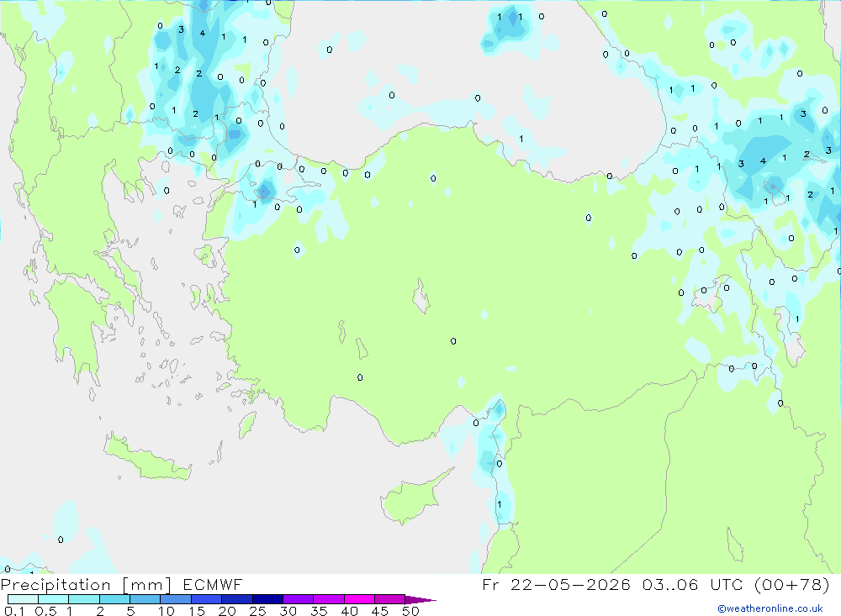Image resolution: width=841 pixels, height=616 pixels.
Task: Click the "UTC" timezone label
Action: (x=727, y=584)
